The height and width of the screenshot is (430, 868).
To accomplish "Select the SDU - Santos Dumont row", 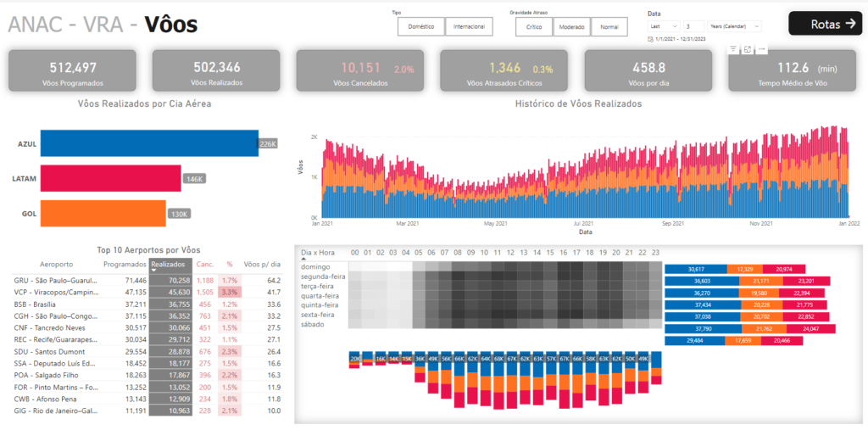I will point(147,352).
